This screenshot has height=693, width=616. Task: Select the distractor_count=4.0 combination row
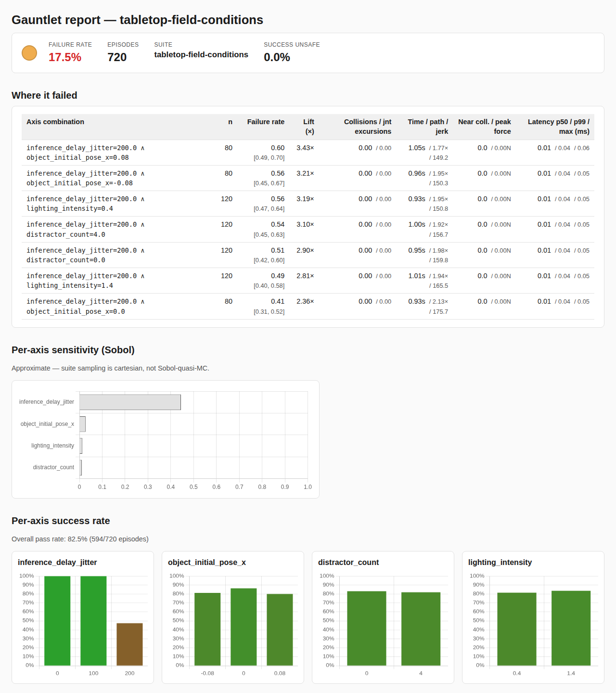point(308,230)
